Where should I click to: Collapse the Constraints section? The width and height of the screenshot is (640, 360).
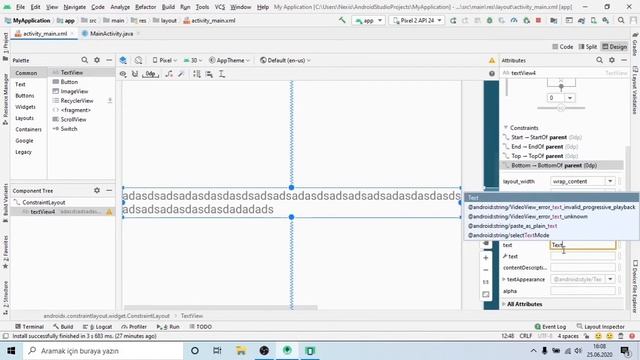[506, 128]
